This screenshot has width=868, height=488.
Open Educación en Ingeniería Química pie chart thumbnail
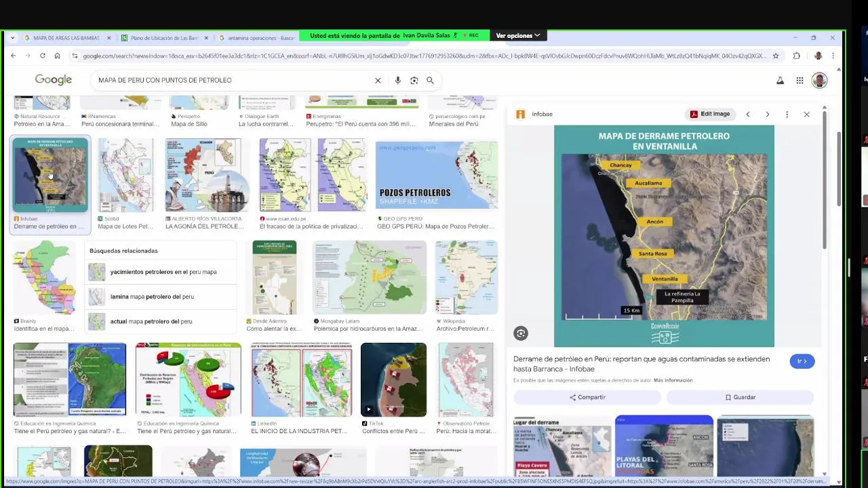(x=188, y=380)
